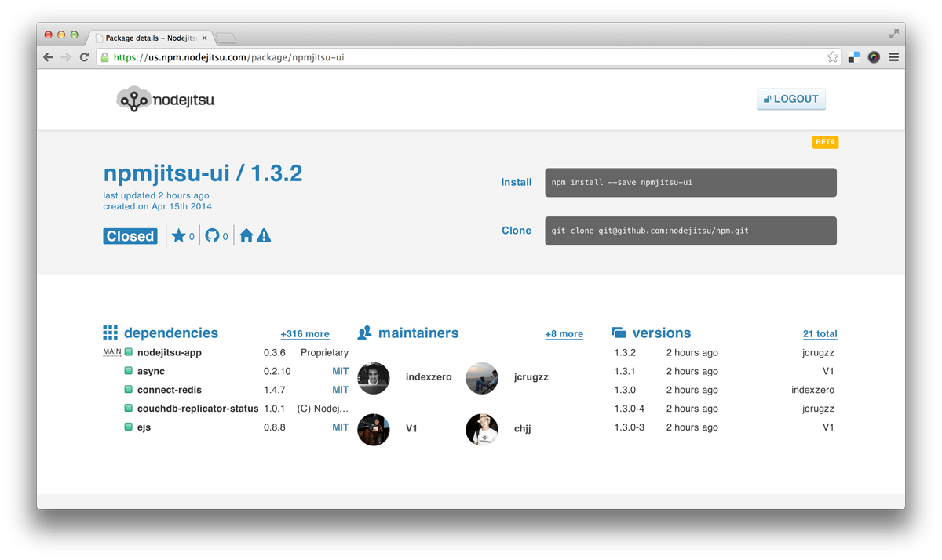Click the +316 more dependencies link

point(305,334)
